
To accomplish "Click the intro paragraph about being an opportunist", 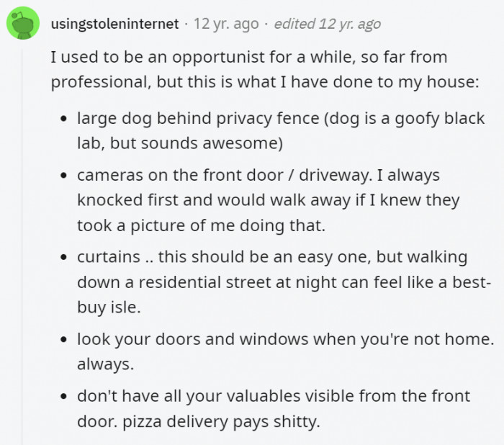I will 265,69.
